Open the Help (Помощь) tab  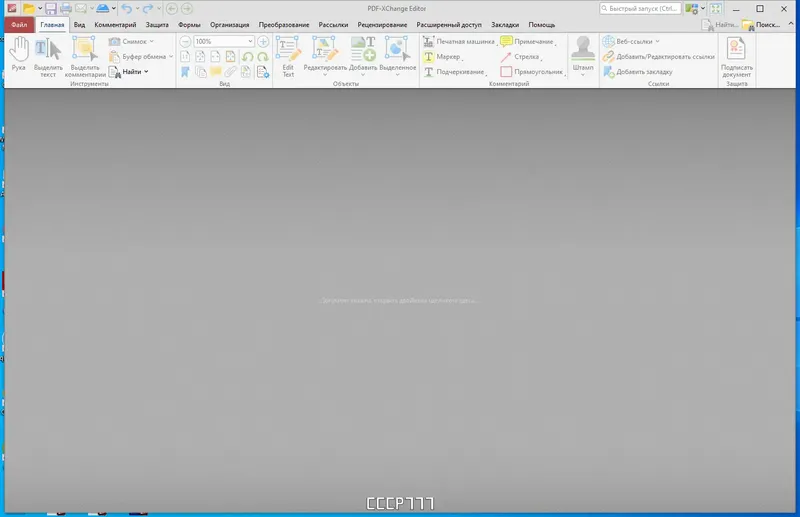(541, 24)
